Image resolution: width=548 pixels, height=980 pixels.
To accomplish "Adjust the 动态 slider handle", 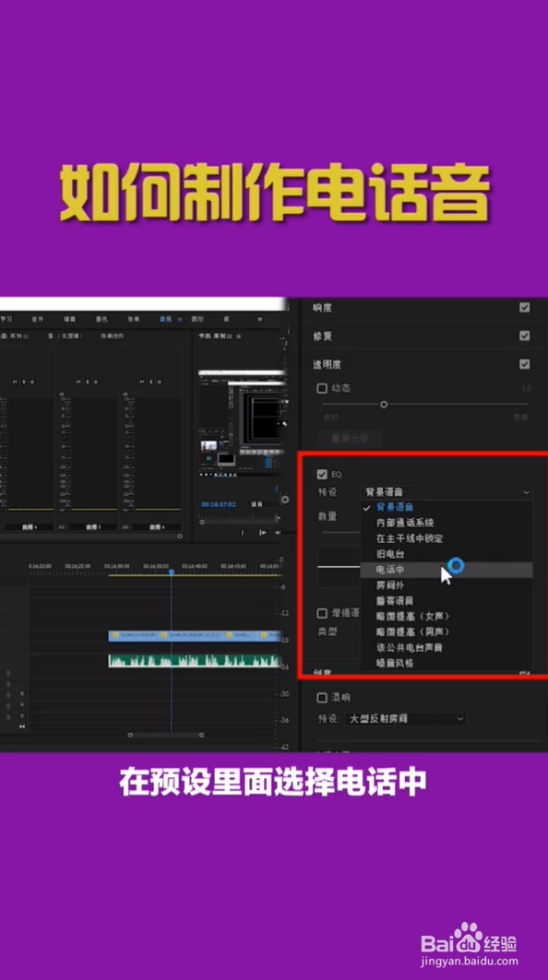I will pos(384,405).
